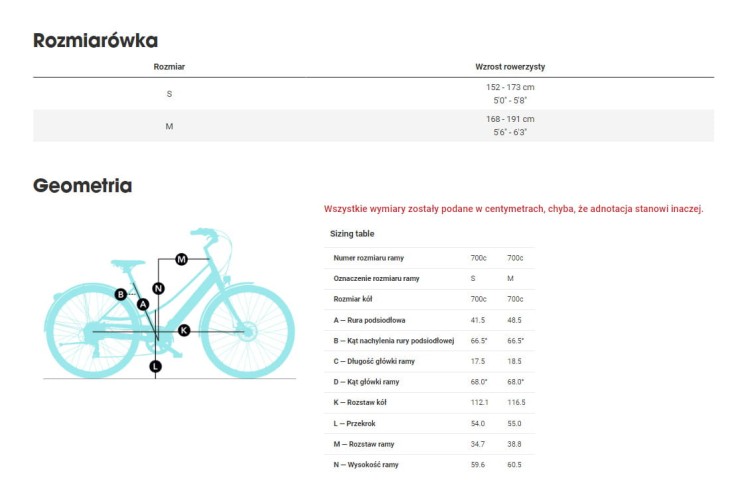Click the Sizing table heading

352,234
